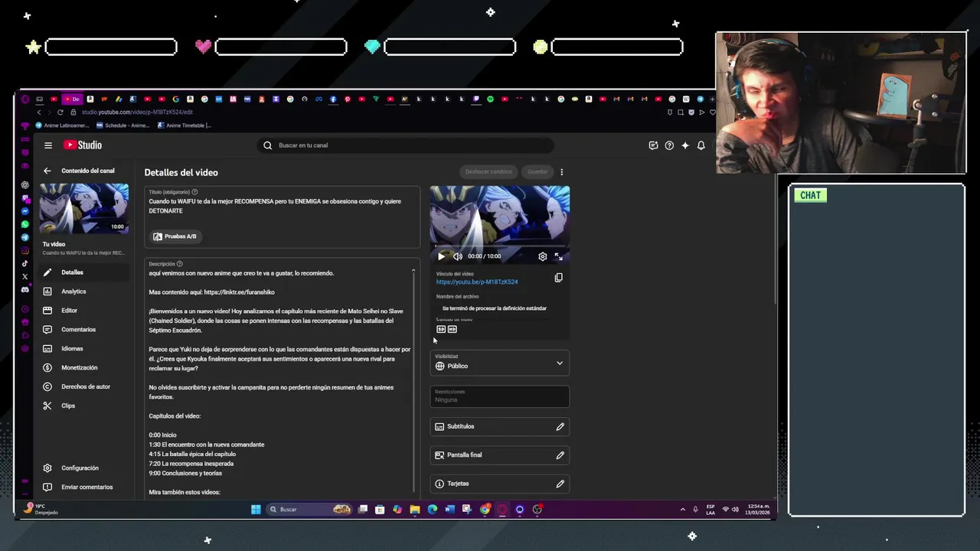Mute the video preview volume
The width and height of the screenshot is (980, 551).
click(457, 256)
